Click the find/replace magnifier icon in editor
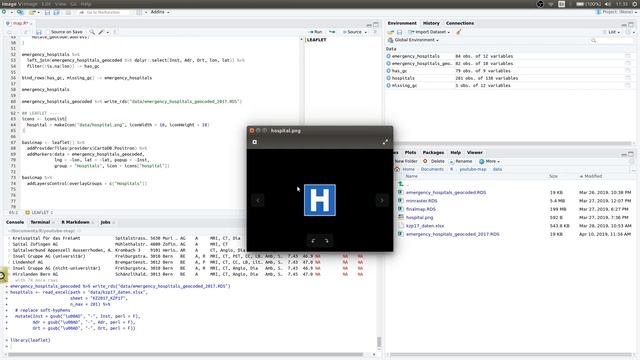Image resolution: width=640 pixels, height=360 pixels. click(92, 32)
